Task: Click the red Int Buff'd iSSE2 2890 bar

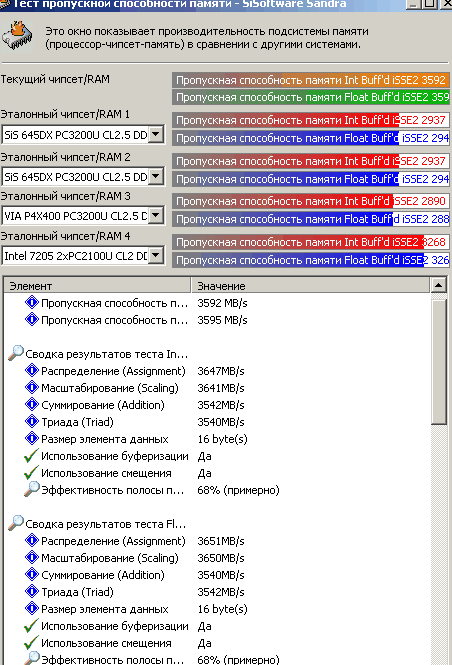Action: click(310, 201)
